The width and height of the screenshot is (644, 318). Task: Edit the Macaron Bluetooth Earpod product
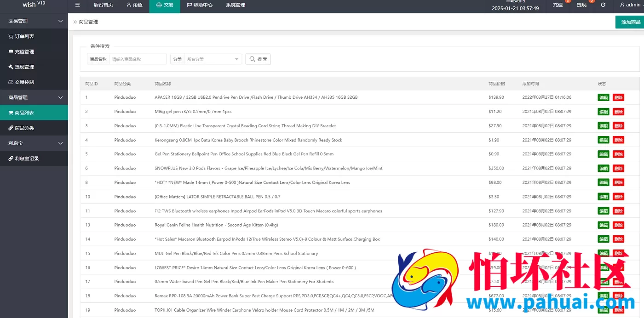click(604, 239)
